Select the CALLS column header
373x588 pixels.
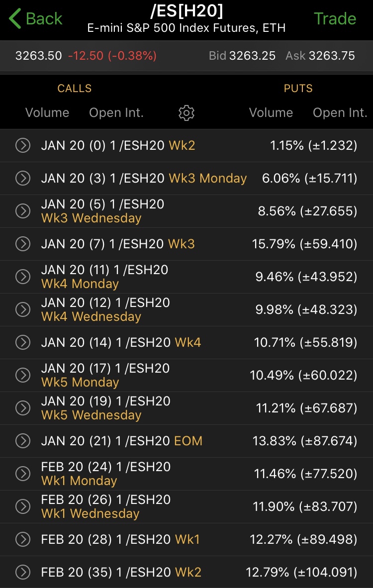[x=75, y=89]
